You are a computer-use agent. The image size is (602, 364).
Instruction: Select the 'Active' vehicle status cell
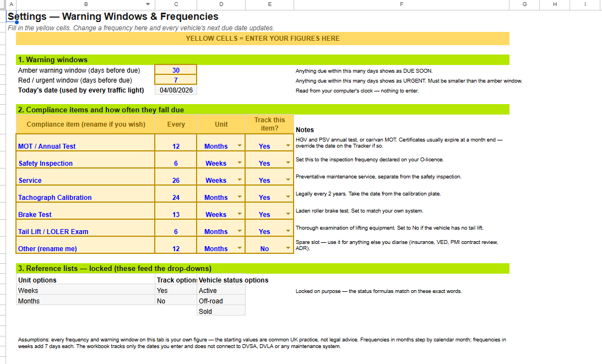pos(221,290)
